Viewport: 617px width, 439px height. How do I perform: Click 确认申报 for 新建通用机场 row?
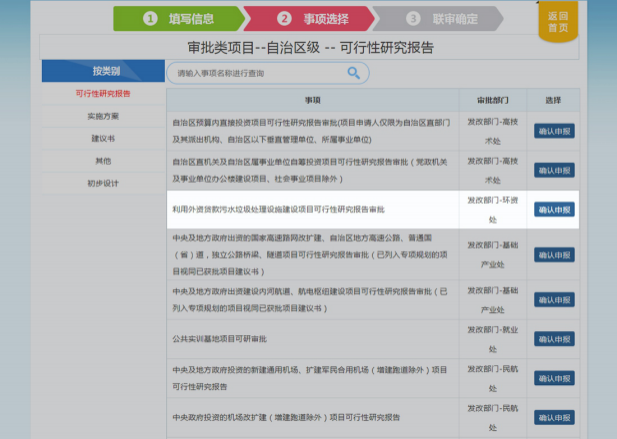click(554, 378)
